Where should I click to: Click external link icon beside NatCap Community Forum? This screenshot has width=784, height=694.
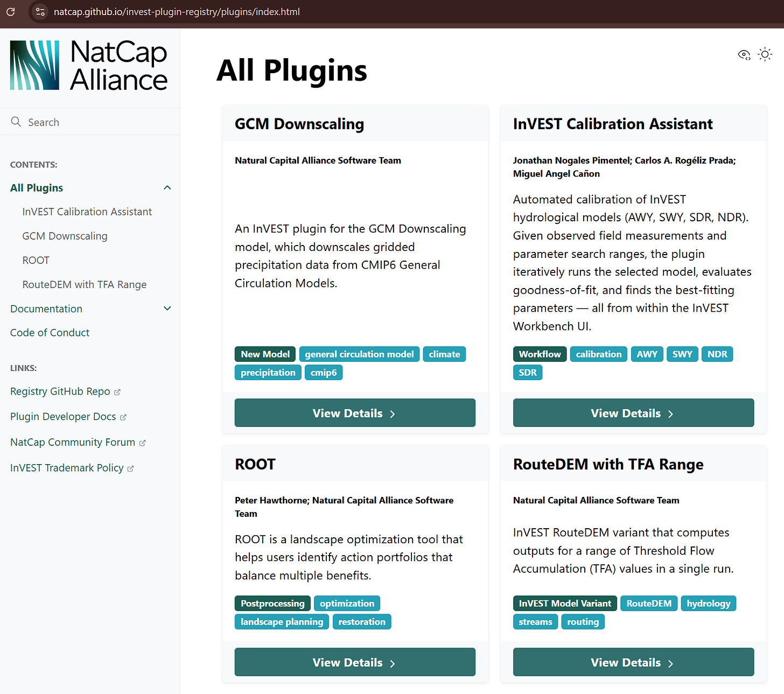click(143, 443)
